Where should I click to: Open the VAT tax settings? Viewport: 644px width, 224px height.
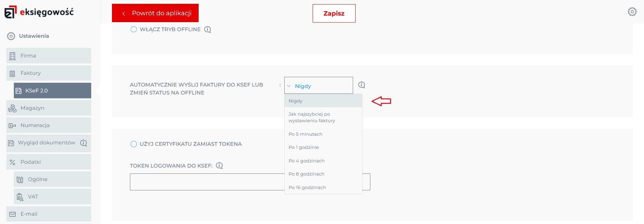[x=53, y=197]
